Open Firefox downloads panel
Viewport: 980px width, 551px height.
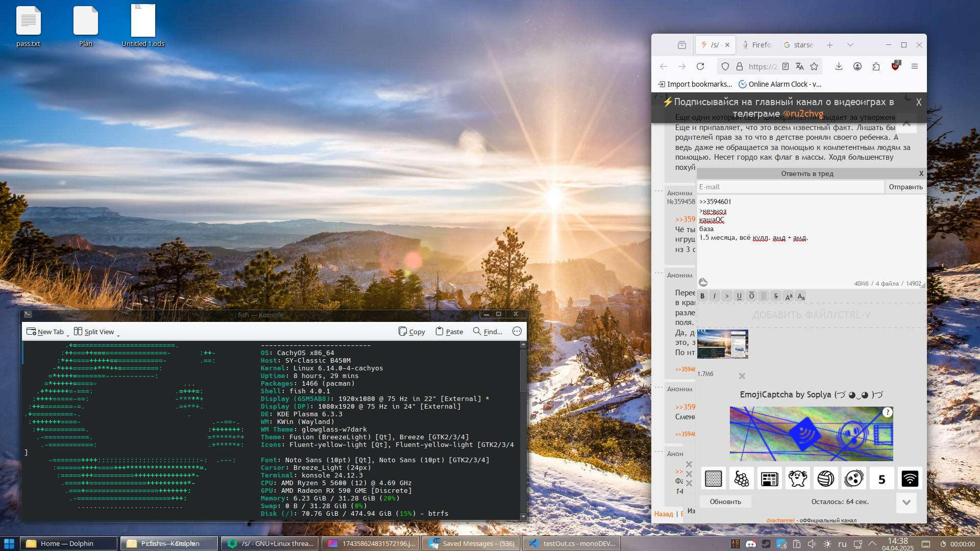click(x=839, y=66)
